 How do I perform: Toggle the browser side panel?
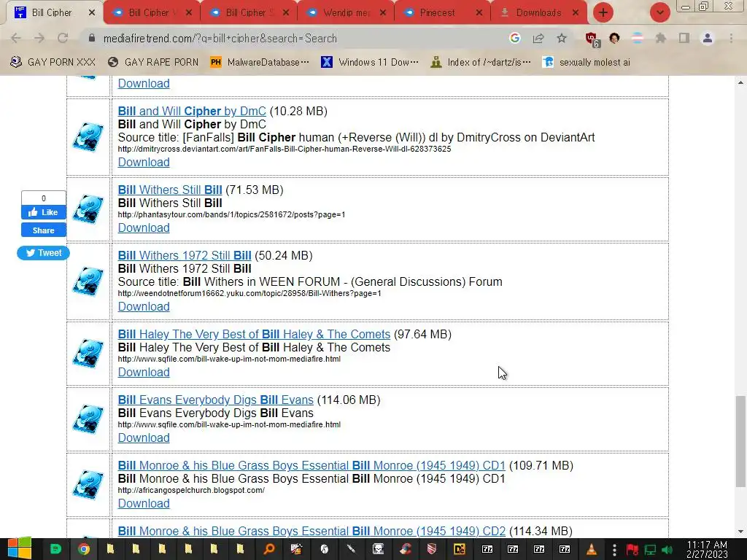[x=684, y=38]
